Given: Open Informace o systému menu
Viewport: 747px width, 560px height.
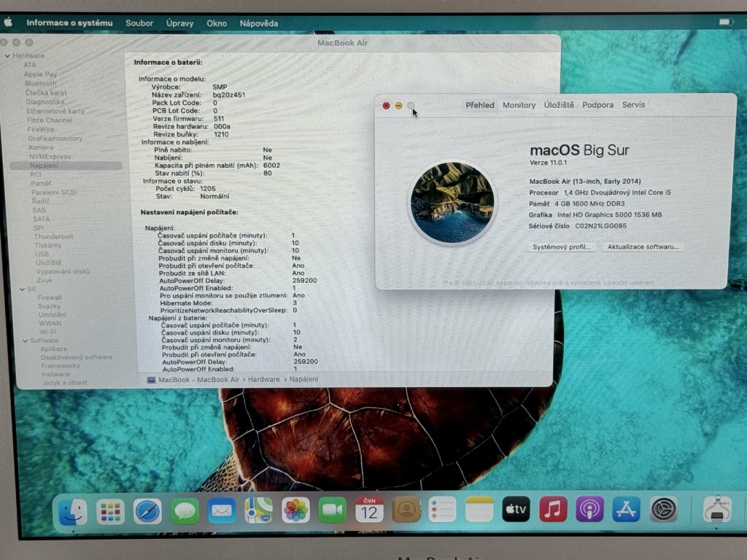Looking at the screenshot, I should pyautogui.click(x=69, y=23).
